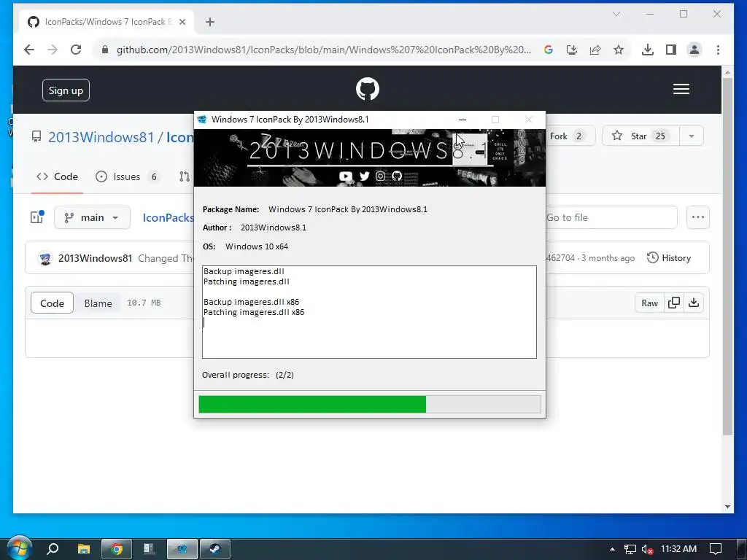The width and height of the screenshot is (747, 560).
Task: Open Steam from taskbar
Action: pyautogui.click(x=214, y=549)
